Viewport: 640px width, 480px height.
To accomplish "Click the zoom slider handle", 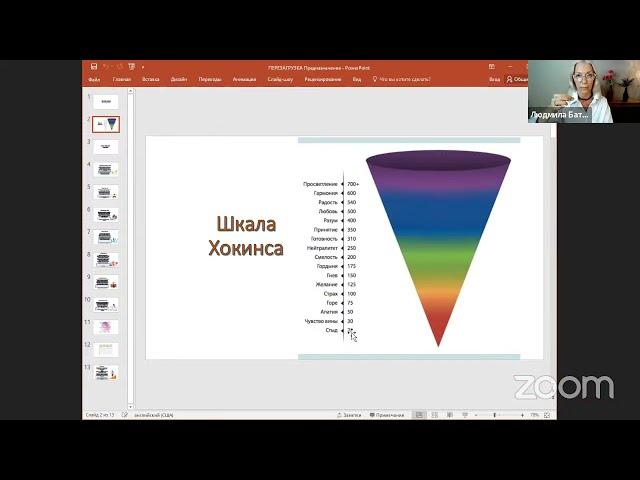I will (494, 415).
